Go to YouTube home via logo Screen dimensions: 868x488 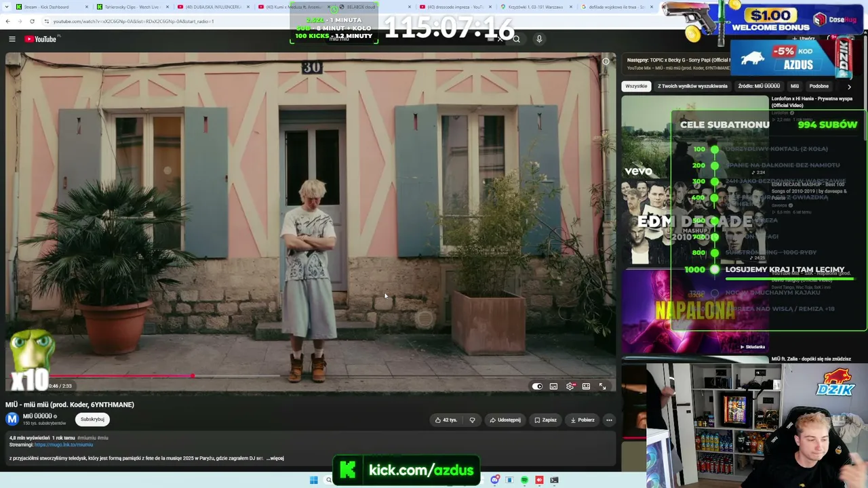[41, 39]
